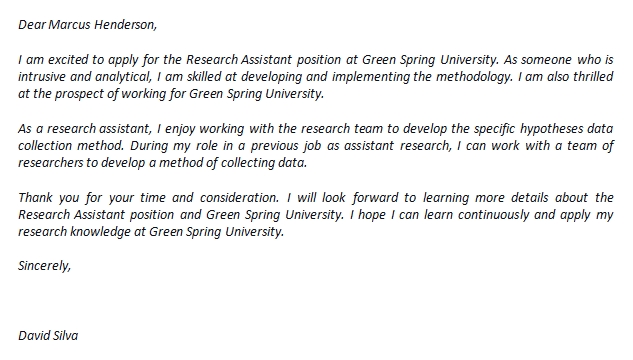633x360 pixels.
Task: Click the word 'consideration' in the third paragraph
Action: 239,198
